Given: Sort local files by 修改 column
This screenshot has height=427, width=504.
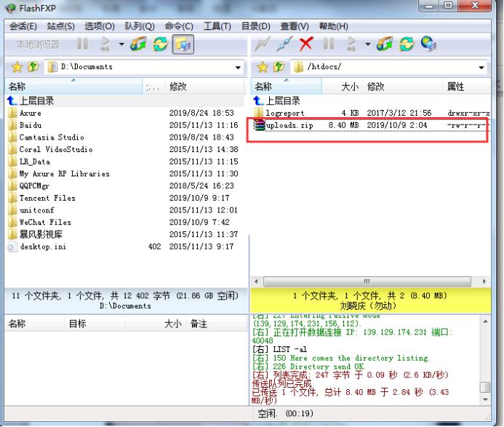Looking at the screenshot, I should coord(205,86).
